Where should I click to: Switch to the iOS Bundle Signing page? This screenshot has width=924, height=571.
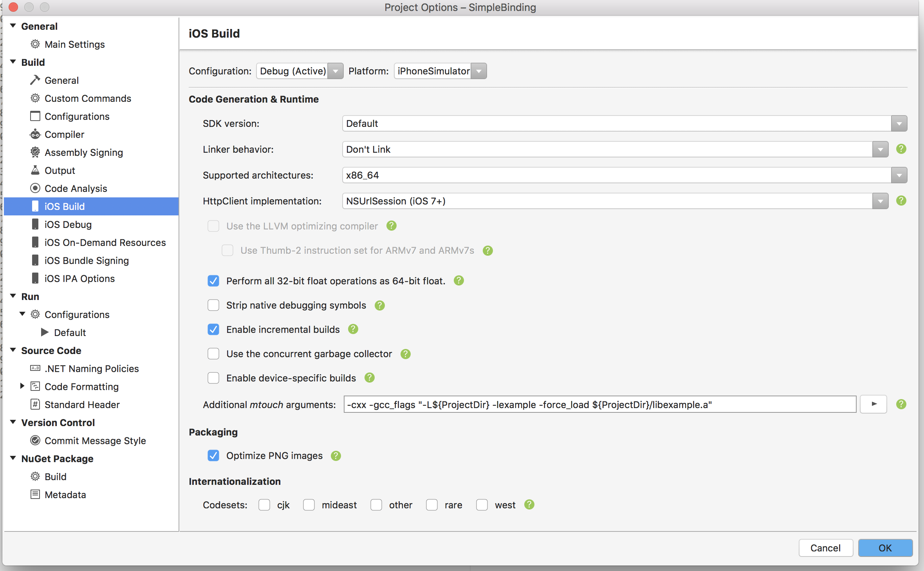[86, 260]
